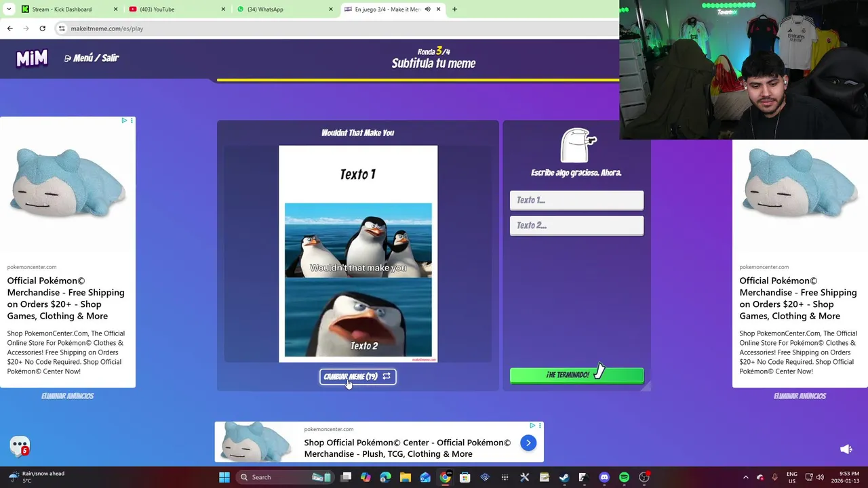
Task: Open the ENG US language switcher
Action: coord(792,477)
